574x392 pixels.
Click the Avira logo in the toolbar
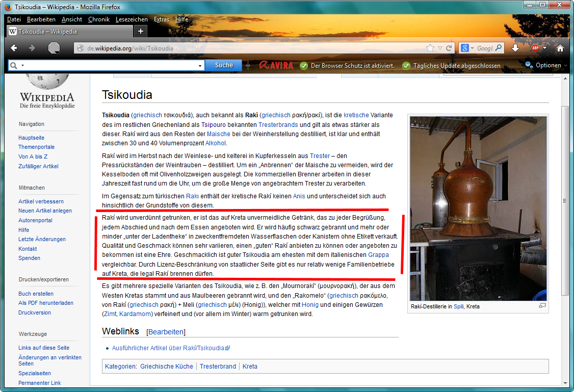(276, 65)
